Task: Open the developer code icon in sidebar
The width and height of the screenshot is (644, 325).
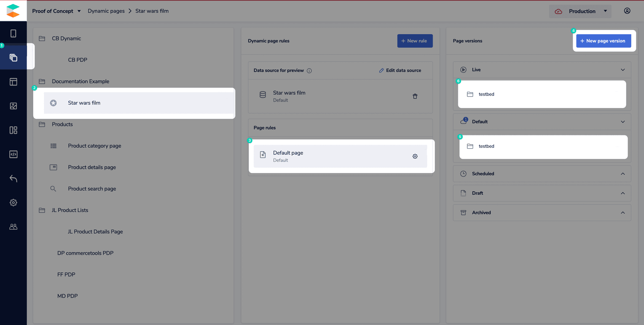Action: pyautogui.click(x=13, y=154)
